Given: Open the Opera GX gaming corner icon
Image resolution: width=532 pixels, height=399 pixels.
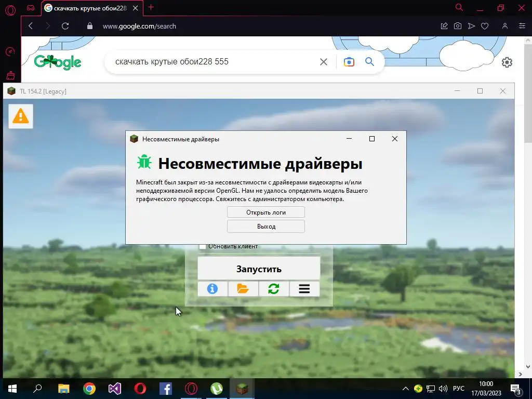Looking at the screenshot, I should coord(31,8).
